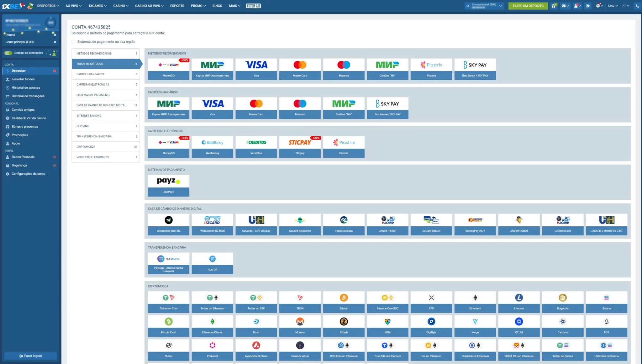Select MasterCard under Cartões Bancários
The image size is (642, 364).
click(256, 108)
